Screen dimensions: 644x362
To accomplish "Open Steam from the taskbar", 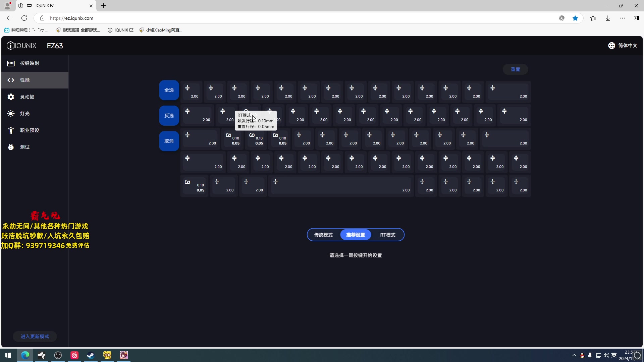I will [x=91, y=355].
